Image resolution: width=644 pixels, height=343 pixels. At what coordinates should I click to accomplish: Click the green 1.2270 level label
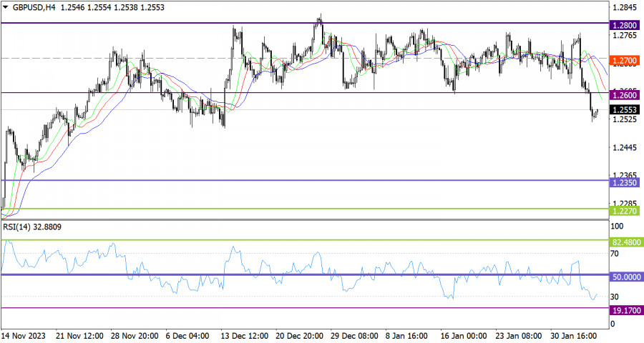[625, 212]
